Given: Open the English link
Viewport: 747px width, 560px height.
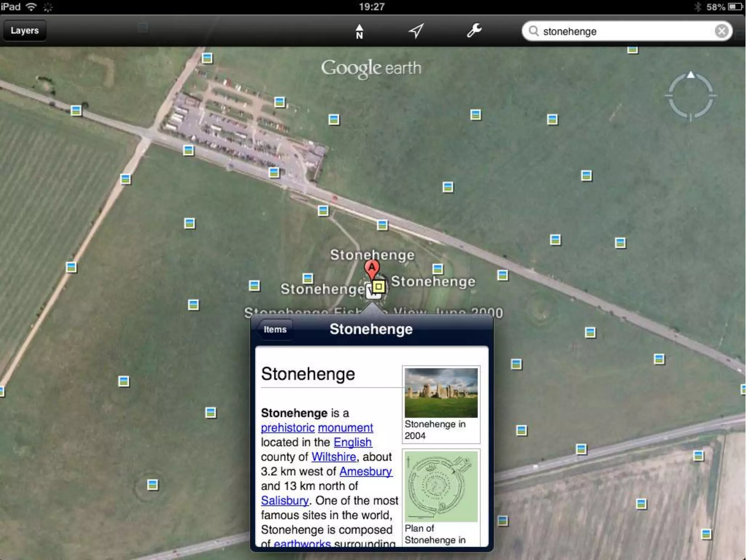Looking at the screenshot, I should coord(352,442).
